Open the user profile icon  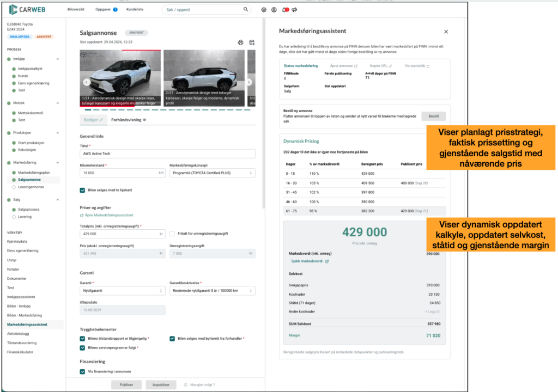point(274,10)
